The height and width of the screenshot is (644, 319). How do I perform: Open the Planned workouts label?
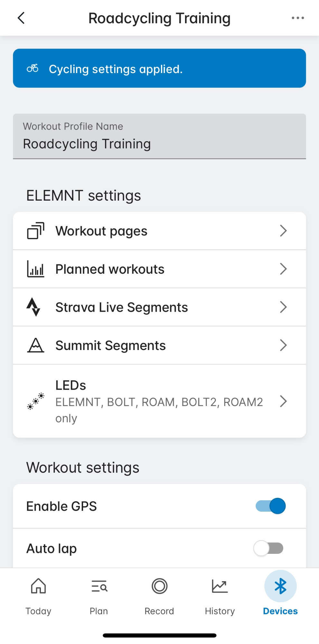coord(110,269)
